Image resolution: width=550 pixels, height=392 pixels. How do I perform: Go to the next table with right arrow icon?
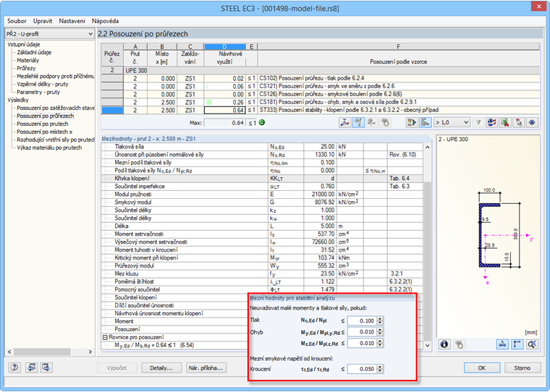click(46, 367)
